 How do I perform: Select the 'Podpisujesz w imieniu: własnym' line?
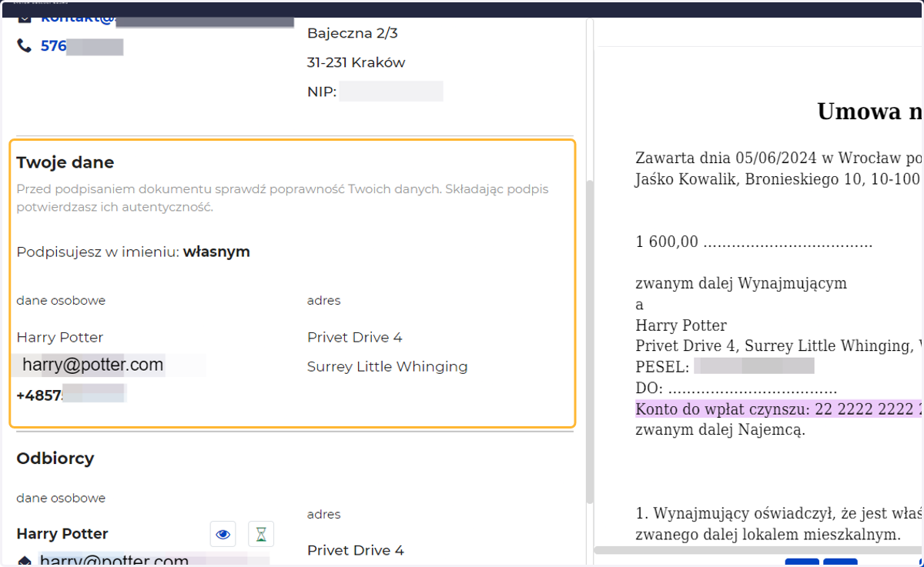133,252
